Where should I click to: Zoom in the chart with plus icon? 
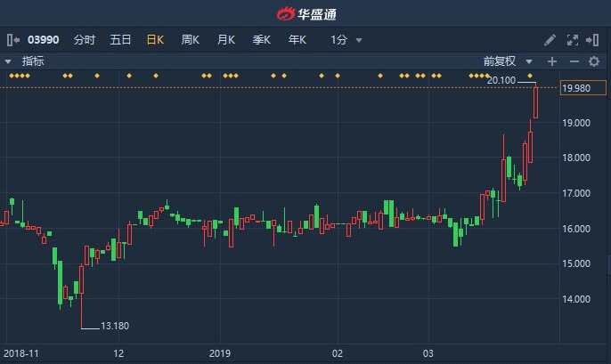coord(552,61)
